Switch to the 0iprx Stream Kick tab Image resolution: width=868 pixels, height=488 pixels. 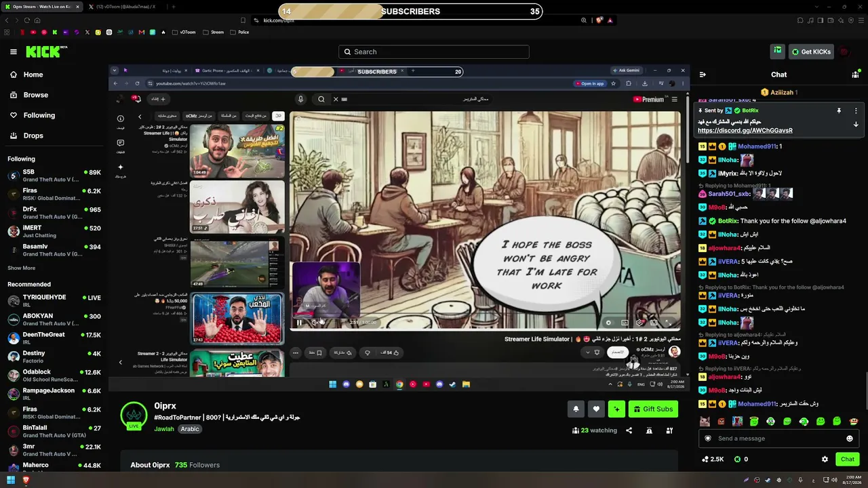coord(42,7)
